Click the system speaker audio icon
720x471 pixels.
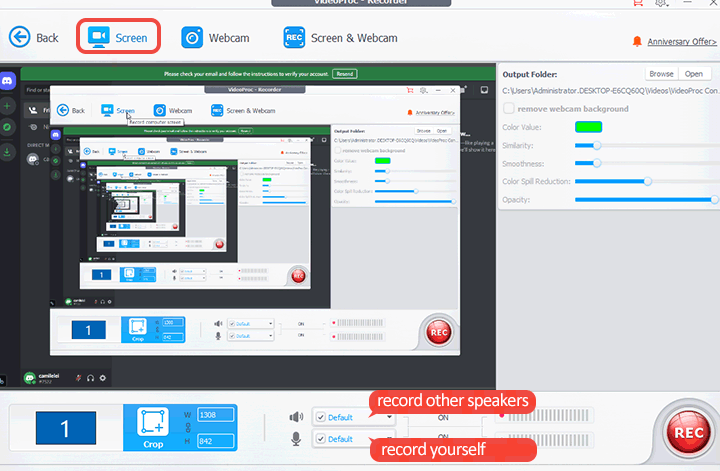point(296,417)
